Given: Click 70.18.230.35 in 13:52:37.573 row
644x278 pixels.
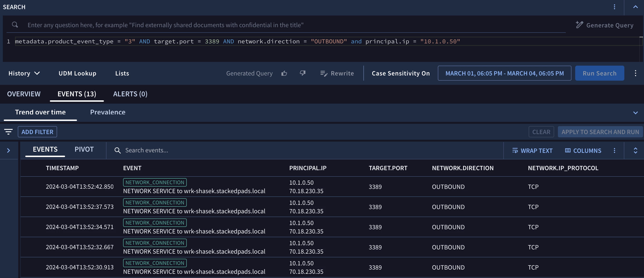Looking at the screenshot, I should coord(306,211).
